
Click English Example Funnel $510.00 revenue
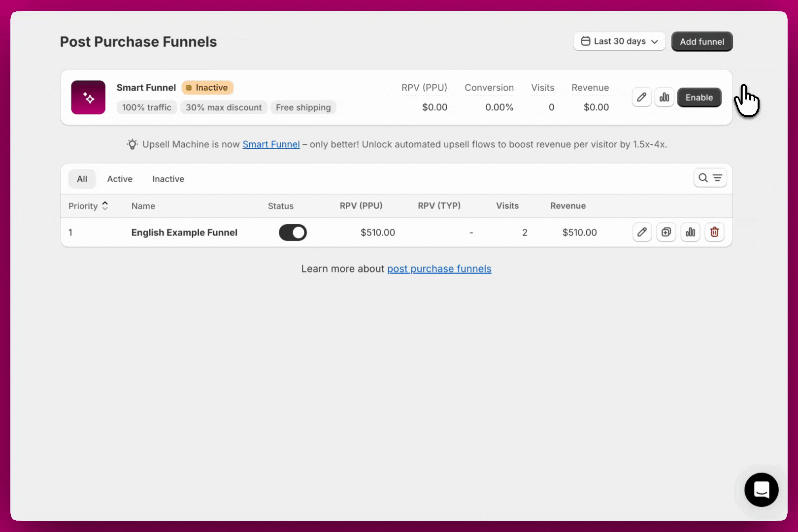580,233
